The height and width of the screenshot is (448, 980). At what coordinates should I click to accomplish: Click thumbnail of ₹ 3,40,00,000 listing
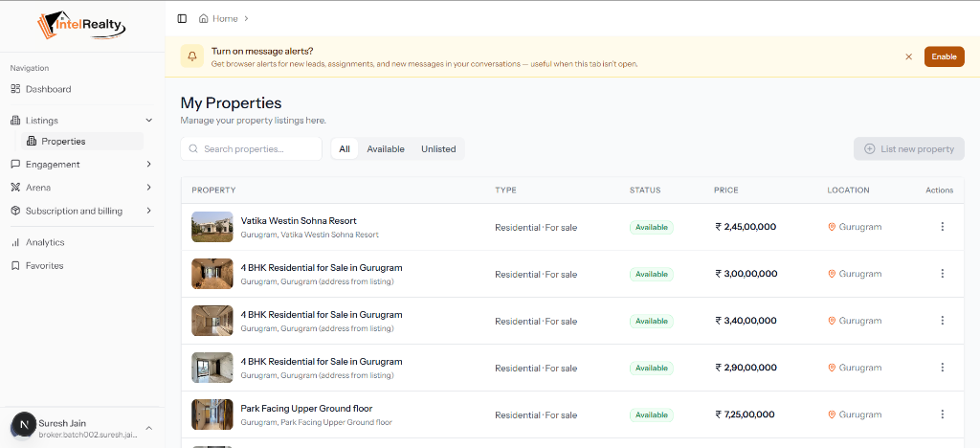tap(212, 321)
